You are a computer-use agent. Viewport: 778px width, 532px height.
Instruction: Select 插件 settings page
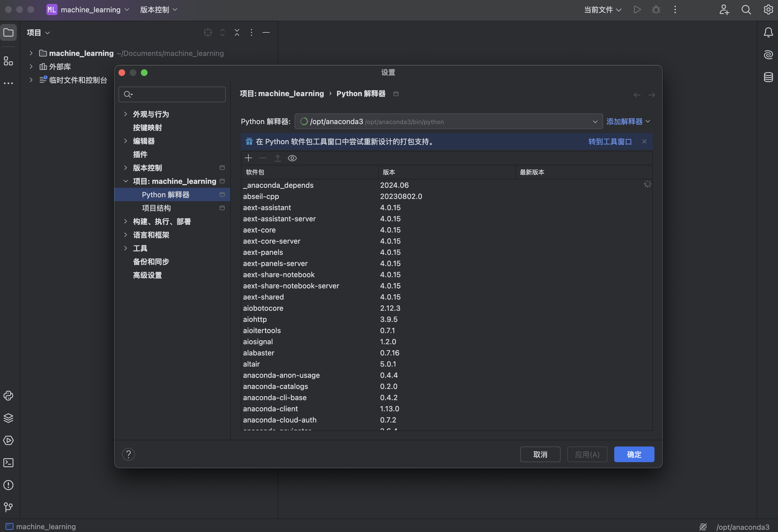pos(140,154)
